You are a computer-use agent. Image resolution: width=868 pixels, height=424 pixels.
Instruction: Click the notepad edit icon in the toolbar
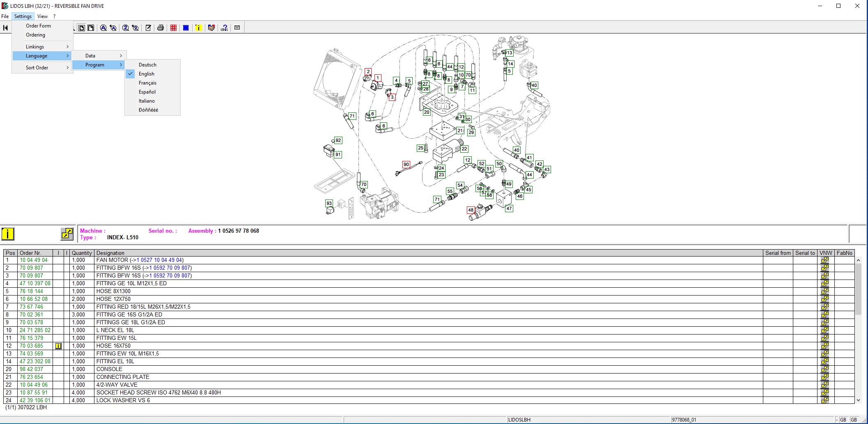click(148, 28)
